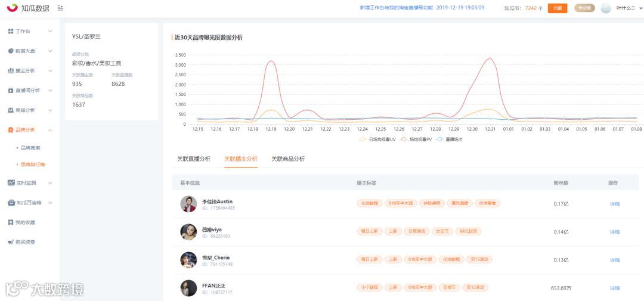Screen dimensions: 644x301
Task: Click the 知瓜百宝箱 toolbox icon in sidebar
Action: (11, 203)
